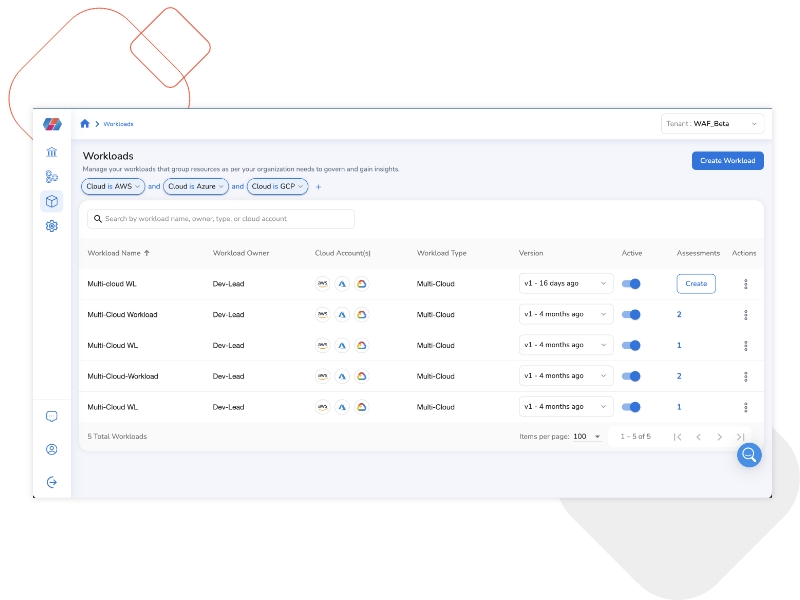Open the Cloud is Azure filter chip
Screen dimensions: 800x600
coord(196,187)
